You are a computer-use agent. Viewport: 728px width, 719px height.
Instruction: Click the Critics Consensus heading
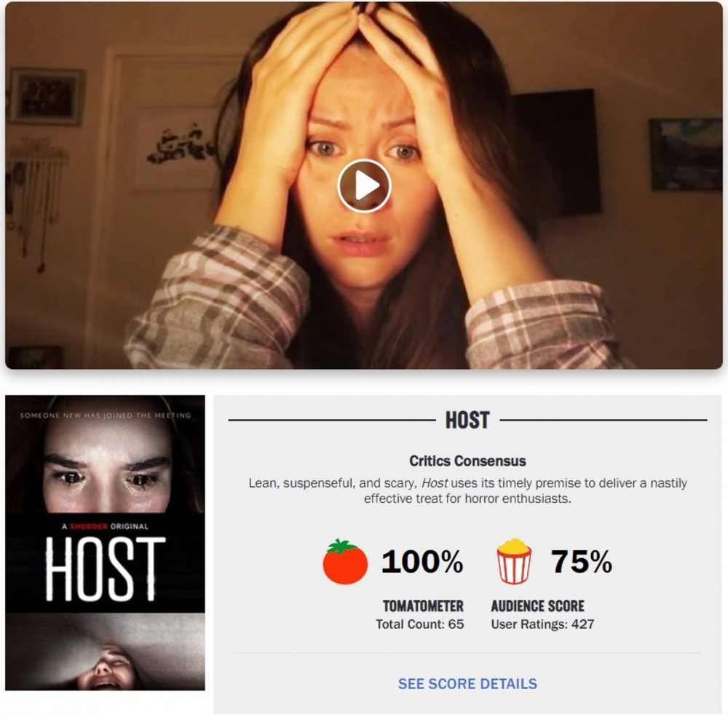tap(467, 461)
